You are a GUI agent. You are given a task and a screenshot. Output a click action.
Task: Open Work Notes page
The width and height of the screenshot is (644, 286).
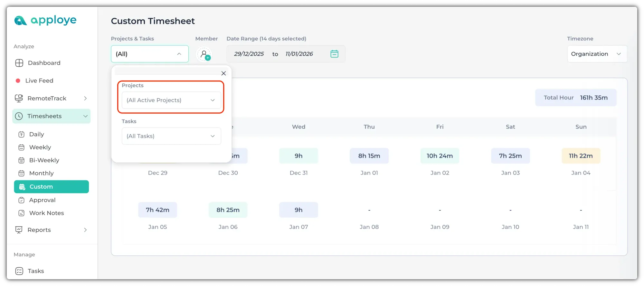tap(46, 213)
